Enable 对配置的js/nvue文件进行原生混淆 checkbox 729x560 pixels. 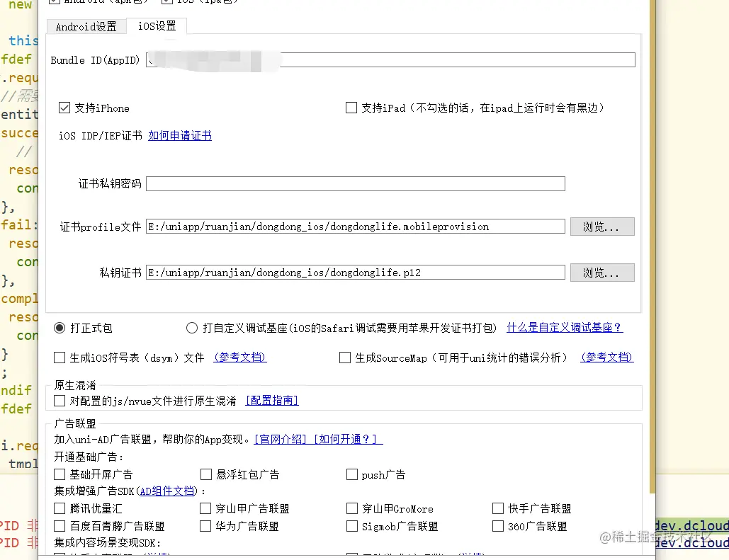coord(60,401)
